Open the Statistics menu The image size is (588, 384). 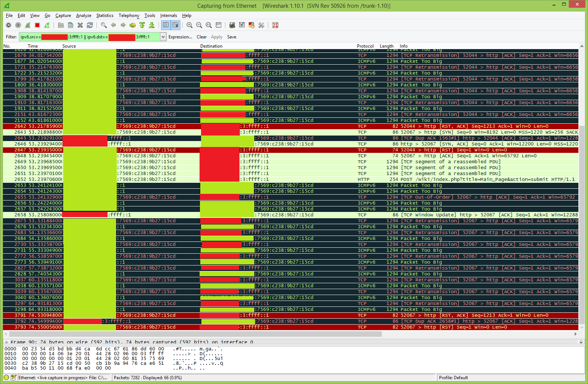coord(105,16)
